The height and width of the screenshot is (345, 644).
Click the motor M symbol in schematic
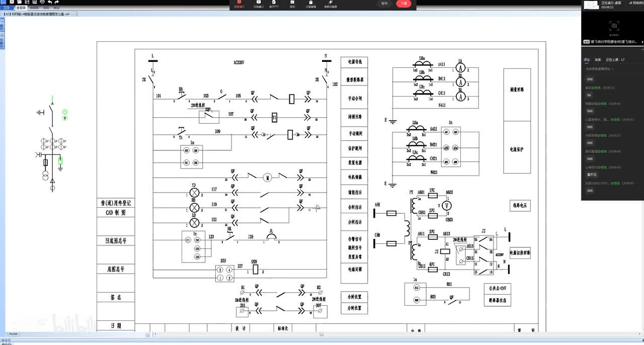(x=268, y=177)
